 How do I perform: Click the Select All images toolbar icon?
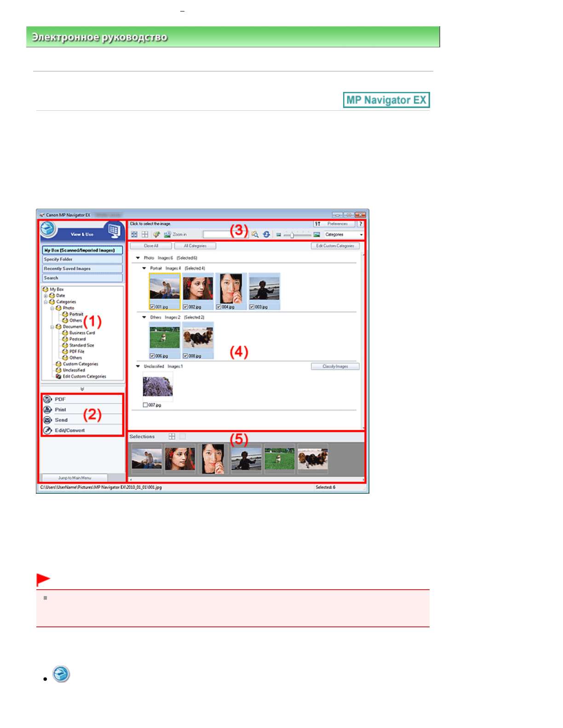point(134,234)
